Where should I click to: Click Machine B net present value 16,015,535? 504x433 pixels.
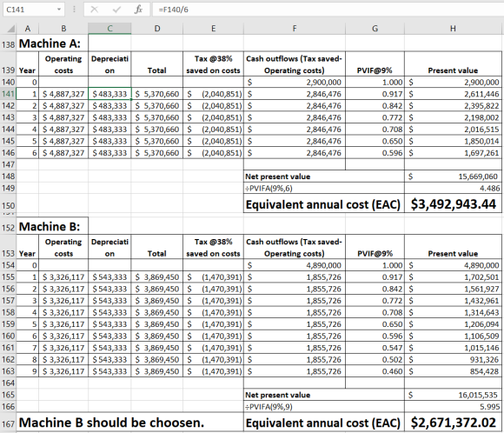pyautogui.click(x=453, y=395)
